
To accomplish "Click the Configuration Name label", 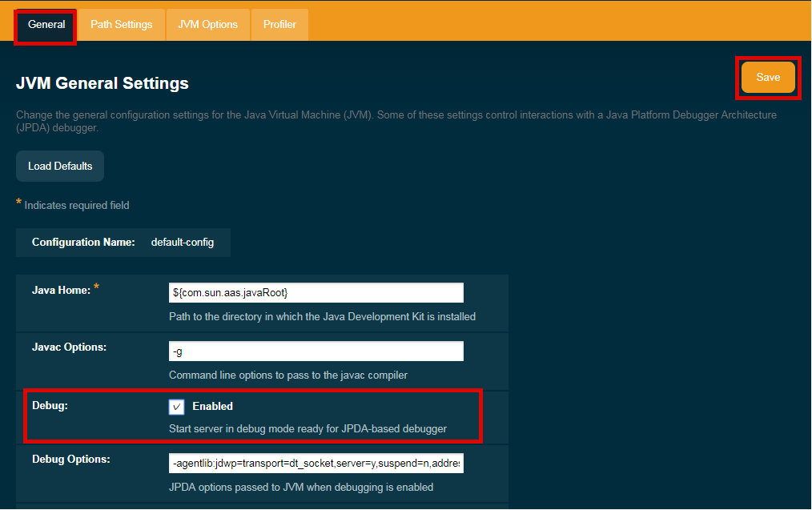I will 83,243.
